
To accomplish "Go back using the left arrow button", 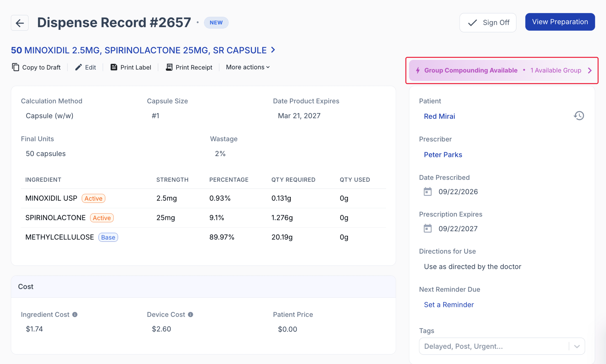I will click(20, 23).
